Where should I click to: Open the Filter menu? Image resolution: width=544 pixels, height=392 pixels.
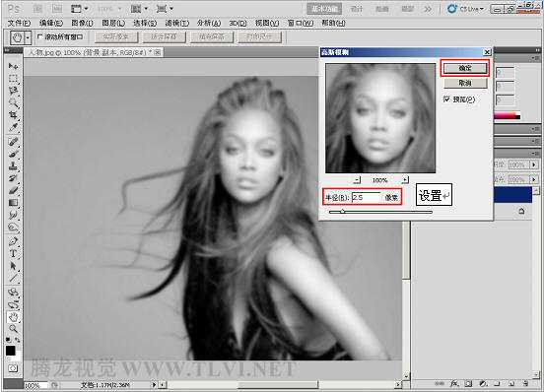tap(177, 23)
